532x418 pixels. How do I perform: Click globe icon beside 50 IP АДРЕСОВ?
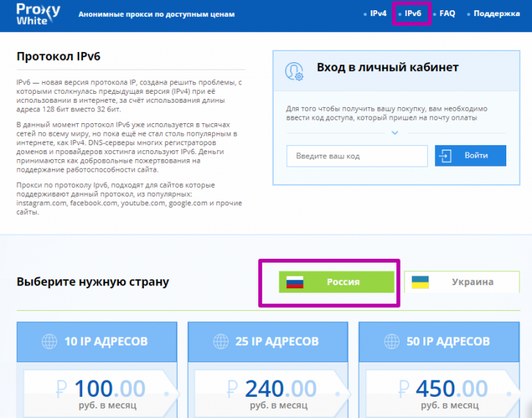(x=392, y=342)
